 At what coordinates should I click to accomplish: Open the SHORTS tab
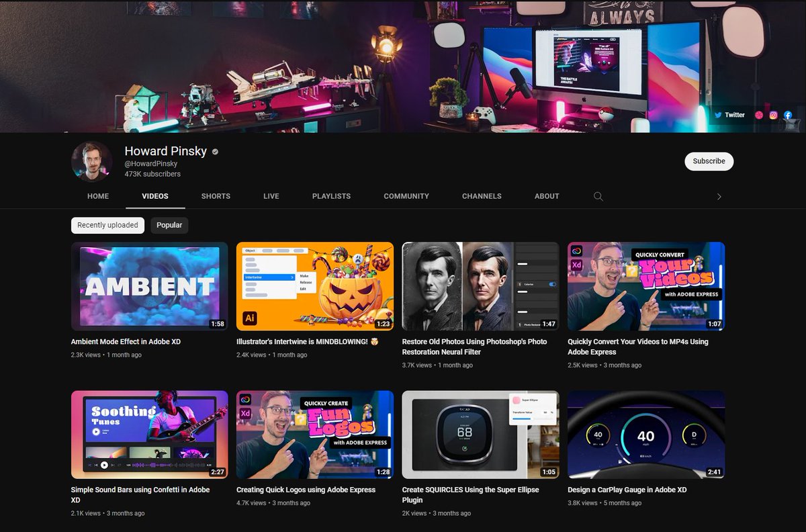[x=216, y=196]
